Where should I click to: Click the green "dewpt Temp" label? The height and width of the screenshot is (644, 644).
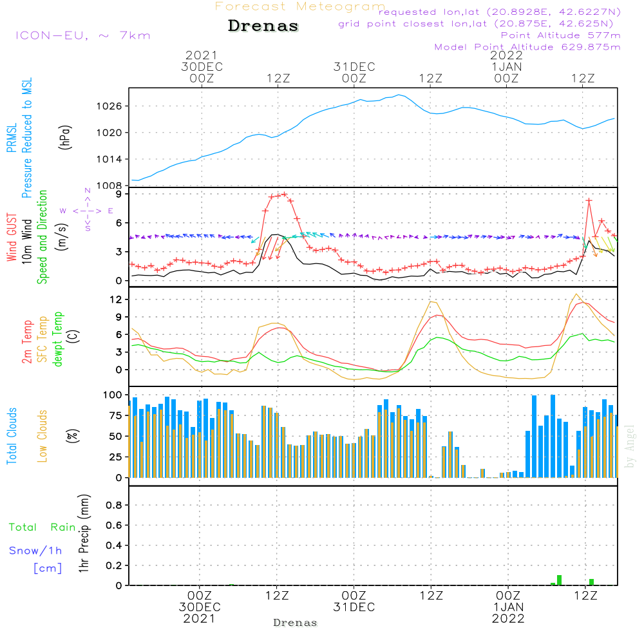(x=58, y=339)
